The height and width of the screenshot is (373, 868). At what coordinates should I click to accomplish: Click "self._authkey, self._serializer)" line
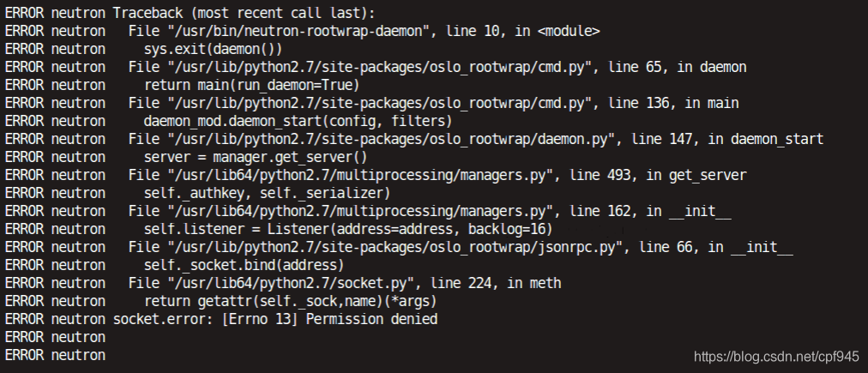point(266,193)
